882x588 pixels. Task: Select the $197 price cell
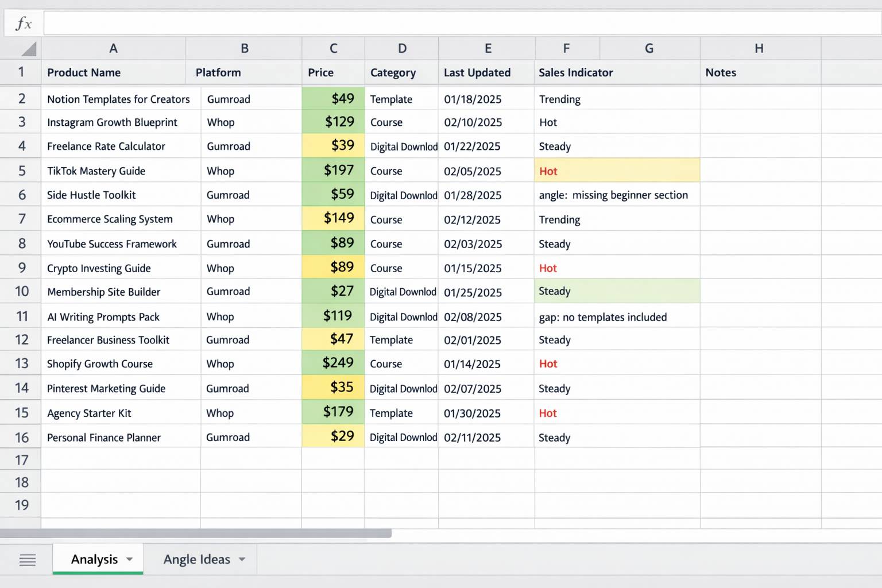333,171
